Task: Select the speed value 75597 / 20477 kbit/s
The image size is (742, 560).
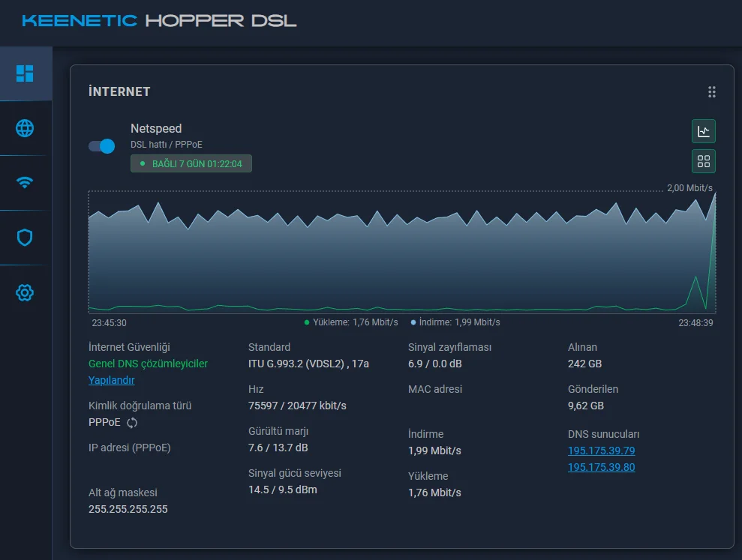Action: 297,406
